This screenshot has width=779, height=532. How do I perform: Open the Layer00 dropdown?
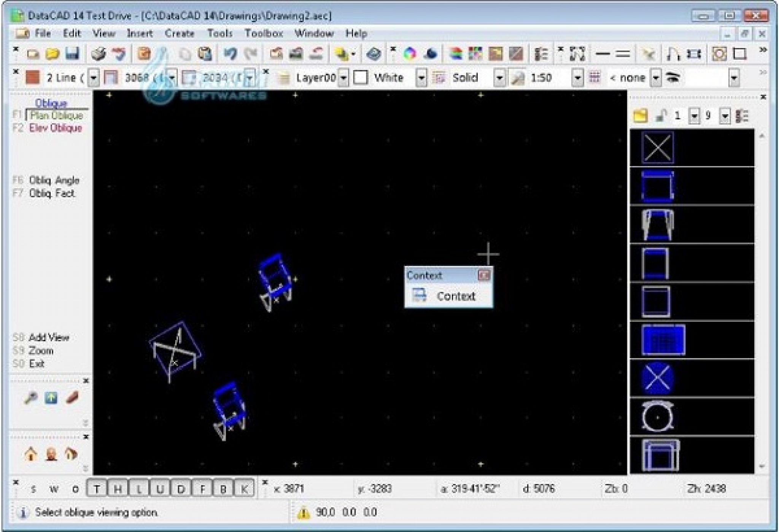click(344, 77)
